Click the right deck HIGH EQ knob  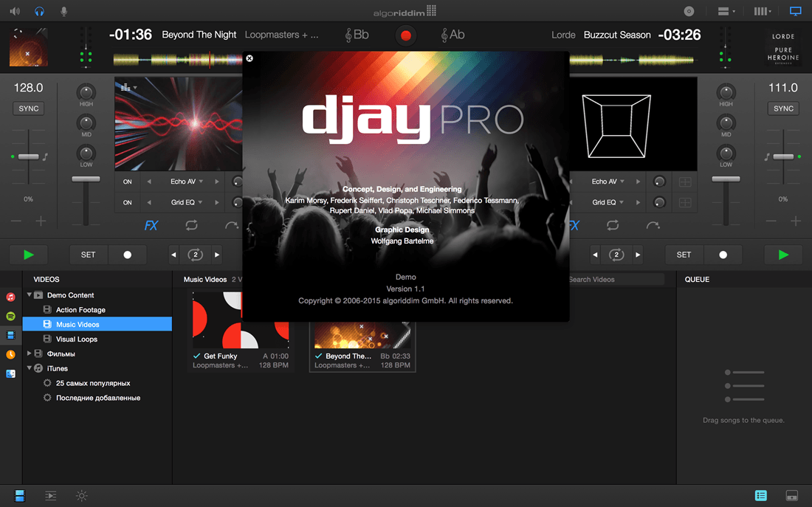coord(726,92)
